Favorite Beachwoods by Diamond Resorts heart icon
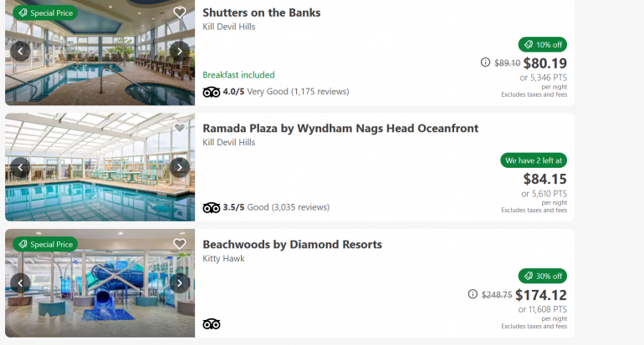 point(179,244)
